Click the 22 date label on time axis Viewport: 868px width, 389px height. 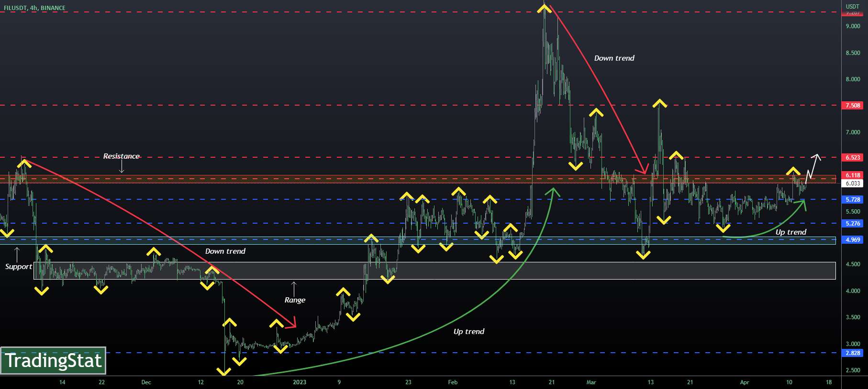point(101,382)
